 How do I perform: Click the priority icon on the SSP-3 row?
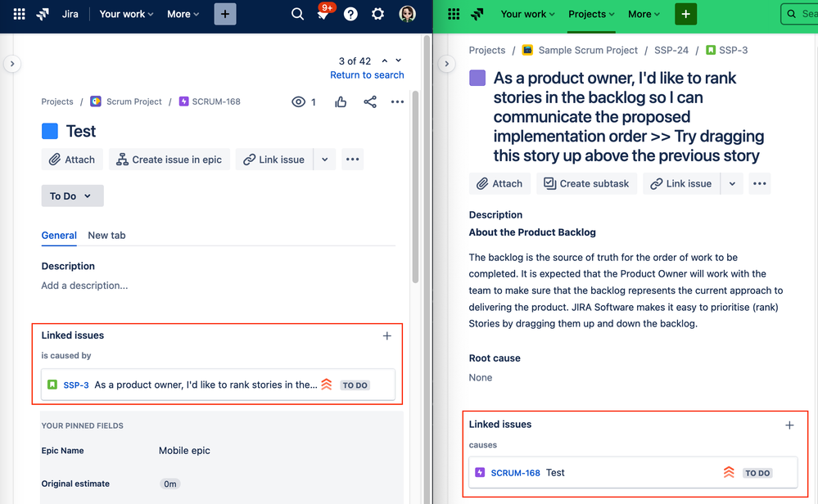327,385
